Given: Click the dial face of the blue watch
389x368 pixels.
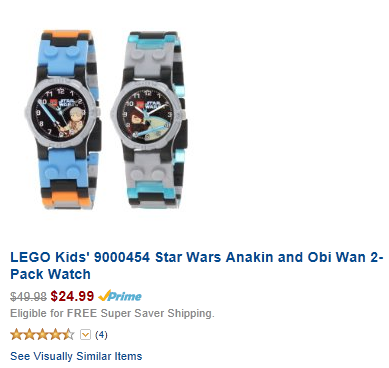Looking at the screenshot, I should (x=62, y=113).
